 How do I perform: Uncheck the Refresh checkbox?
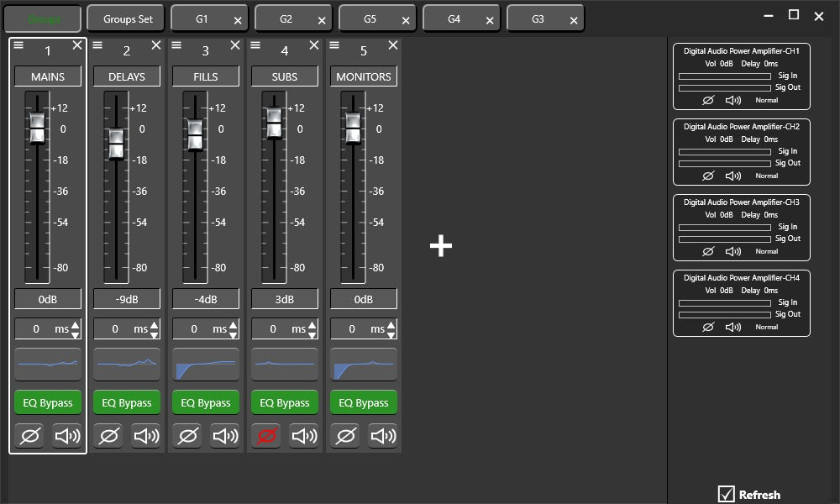727,494
